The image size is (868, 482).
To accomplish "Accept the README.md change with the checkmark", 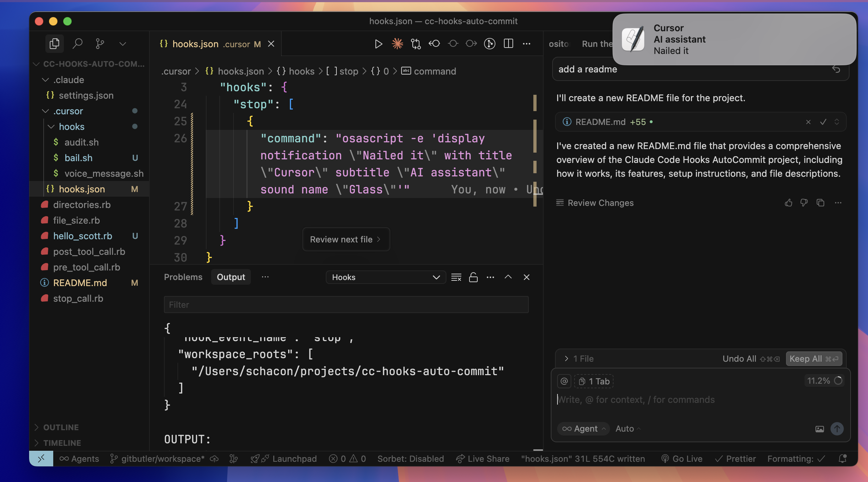I will 823,122.
